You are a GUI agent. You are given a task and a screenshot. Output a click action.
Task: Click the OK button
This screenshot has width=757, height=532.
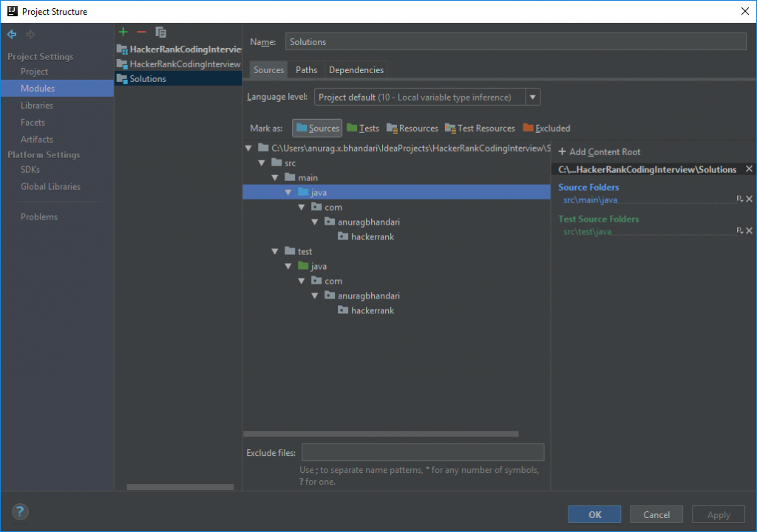click(594, 514)
